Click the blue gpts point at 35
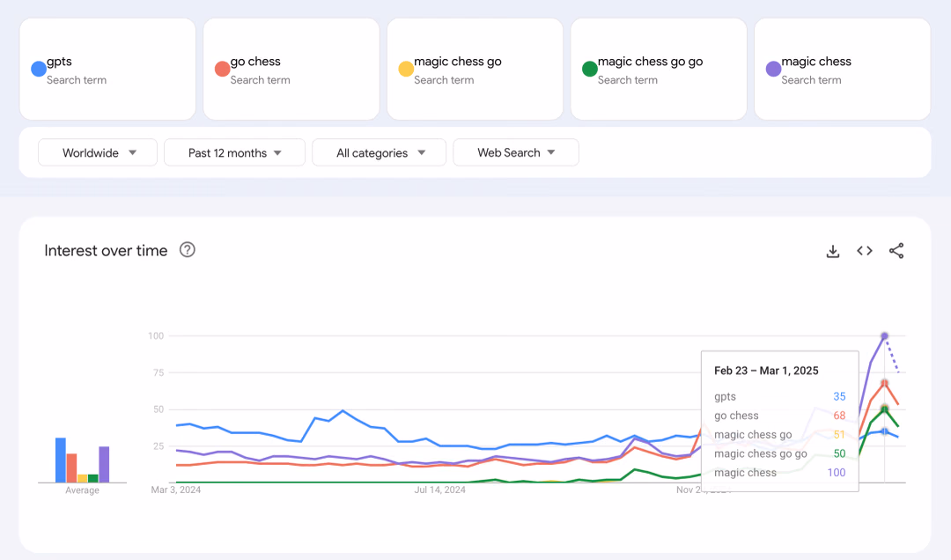 [884, 431]
